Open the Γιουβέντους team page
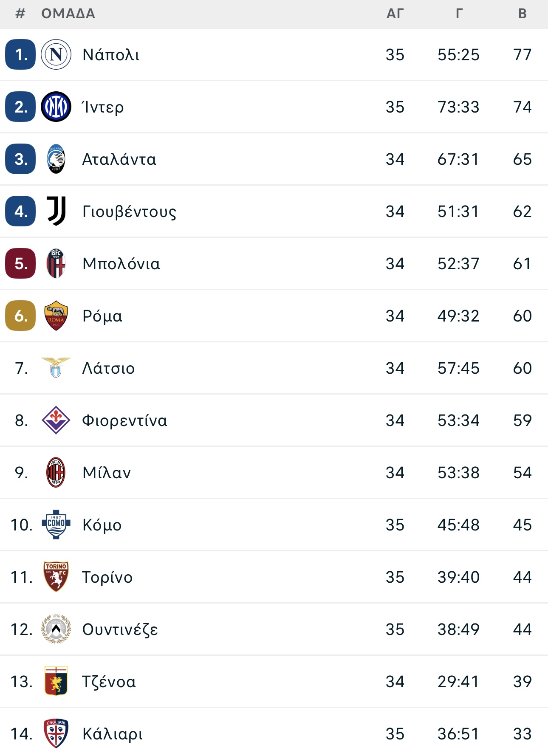The width and height of the screenshot is (548, 756). [x=130, y=212]
